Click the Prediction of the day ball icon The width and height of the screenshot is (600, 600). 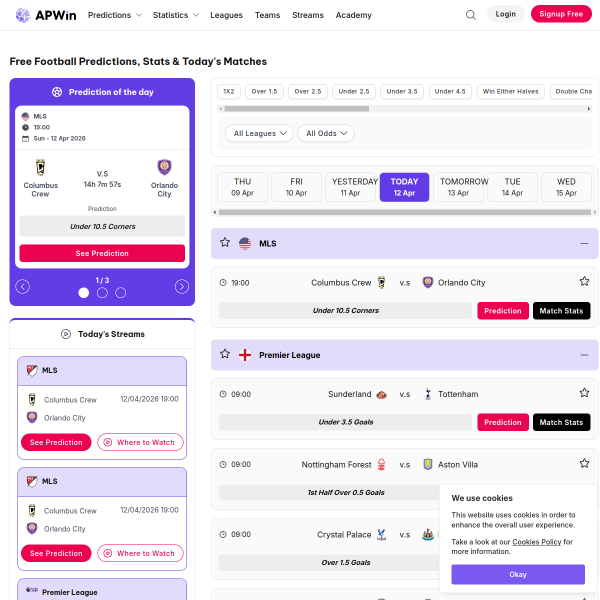(57, 92)
